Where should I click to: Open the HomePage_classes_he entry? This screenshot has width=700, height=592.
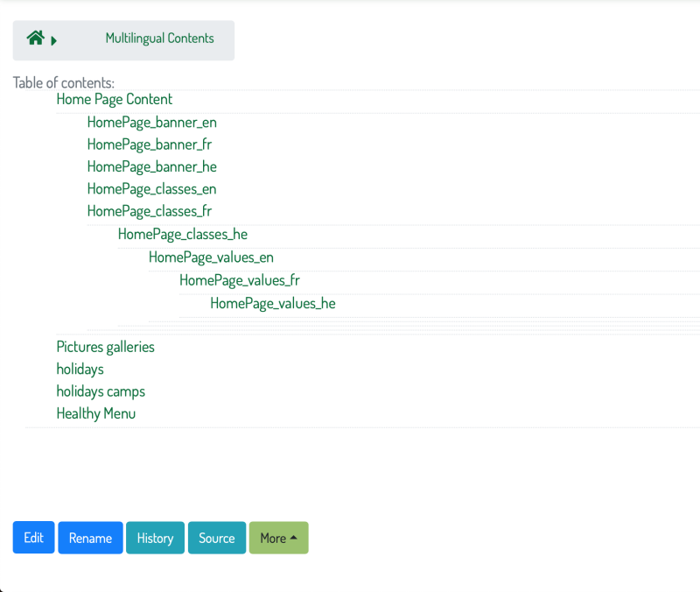click(x=183, y=235)
